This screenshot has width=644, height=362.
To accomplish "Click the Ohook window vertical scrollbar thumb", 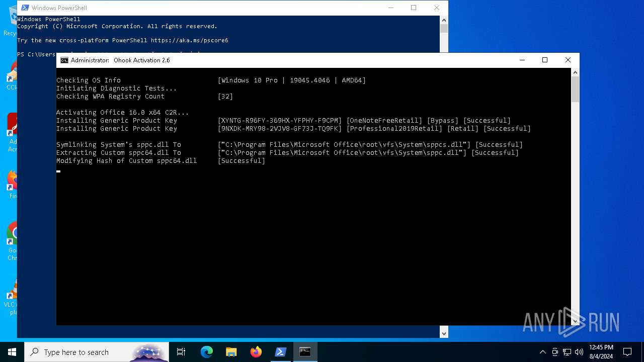I will click(x=575, y=89).
